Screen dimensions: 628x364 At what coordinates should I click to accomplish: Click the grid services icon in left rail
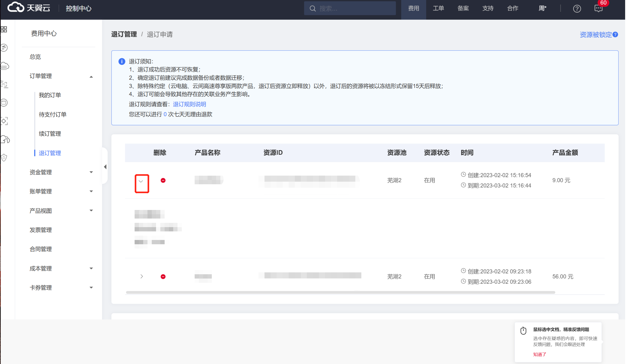[x=4, y=29]
